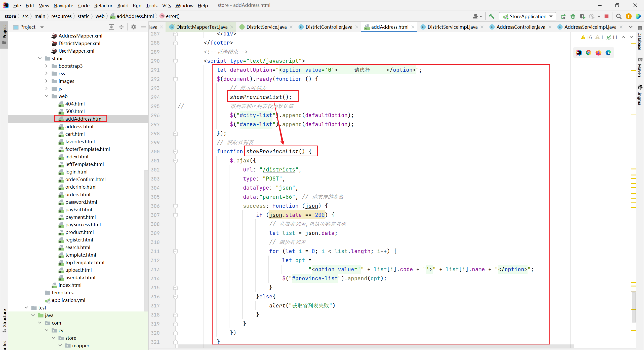Toggle code folding at line 300
The width and height of the screenshot is (644, 350).
coord(176,152)
